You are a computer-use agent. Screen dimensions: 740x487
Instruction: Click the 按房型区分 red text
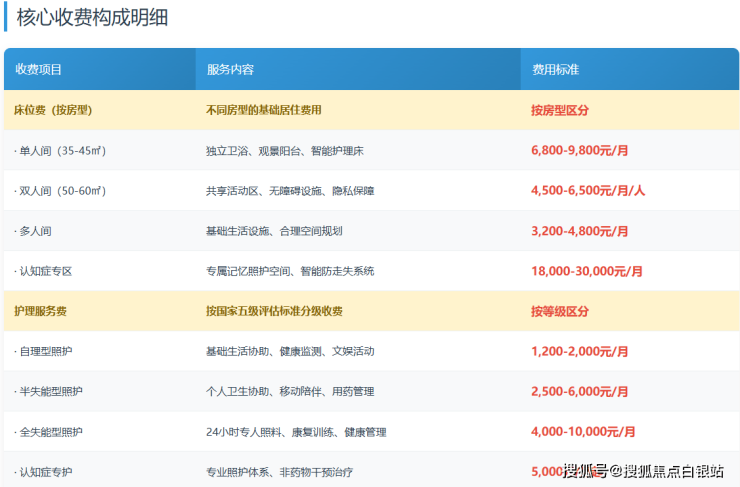tap(561, 110)
